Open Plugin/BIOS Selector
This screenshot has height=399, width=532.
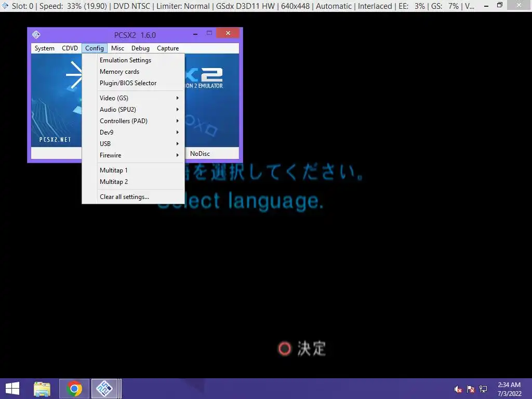(134, 83)
